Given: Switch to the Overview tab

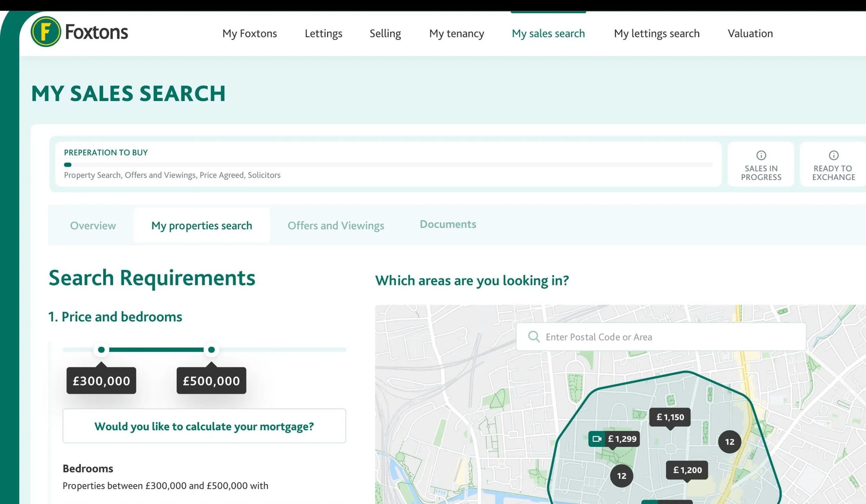Looking at the screenshot, I should click(x=93, y=226).
